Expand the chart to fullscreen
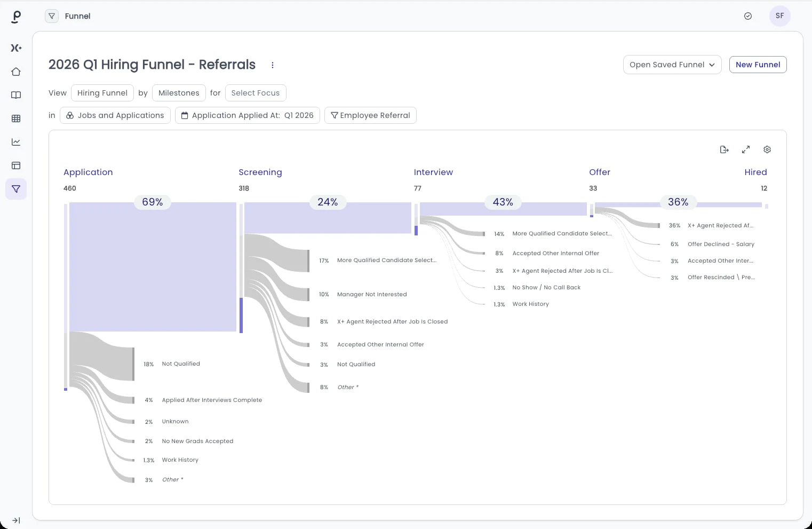 [746, 149]
